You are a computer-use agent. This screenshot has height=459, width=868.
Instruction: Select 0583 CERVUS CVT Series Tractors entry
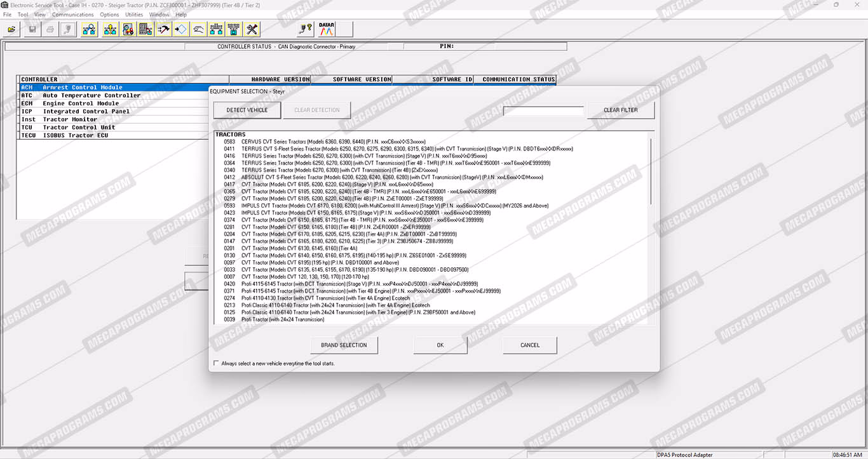(325, 142)
